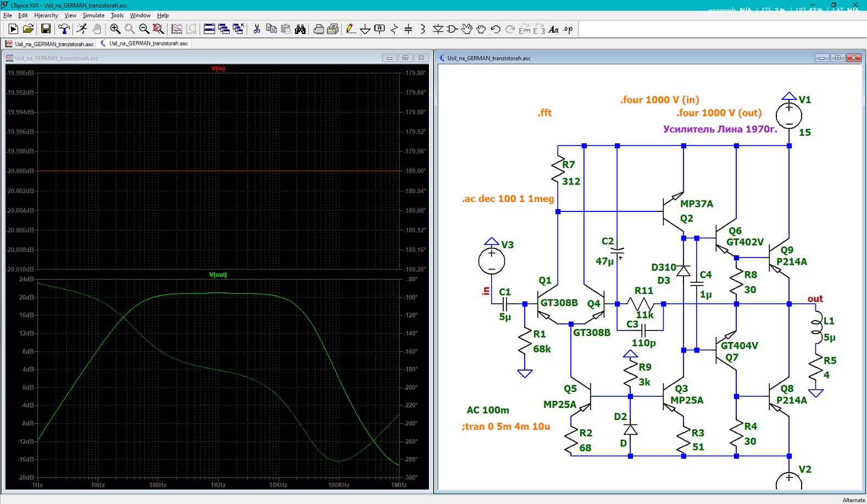This screenshot has height=504, width=867.
Task: Select the Diode tool
Action: pos(438,29)
